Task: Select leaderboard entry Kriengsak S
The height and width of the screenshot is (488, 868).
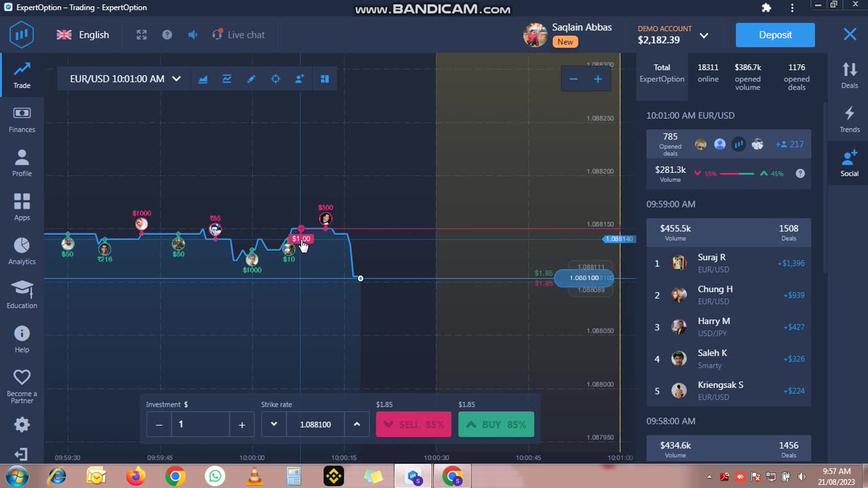Action: pyautogui.click(x=728, y=390)
